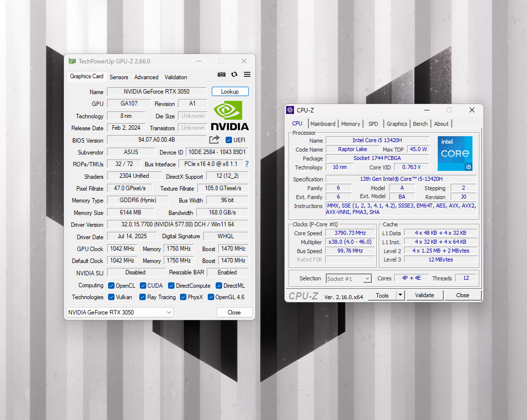Click the Validate button in CPU-Z
Image resolution: width=527 pixels, height=420 pixels.
[424, 295]
